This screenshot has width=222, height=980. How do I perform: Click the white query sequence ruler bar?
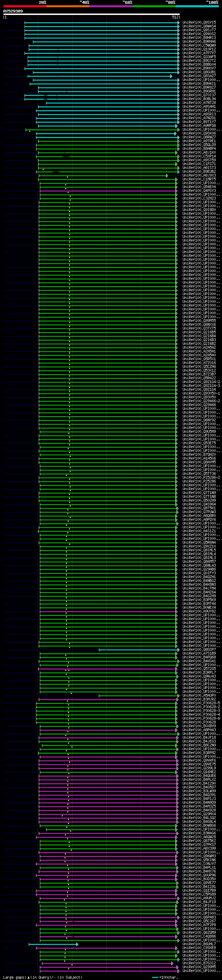click(92, 15)
